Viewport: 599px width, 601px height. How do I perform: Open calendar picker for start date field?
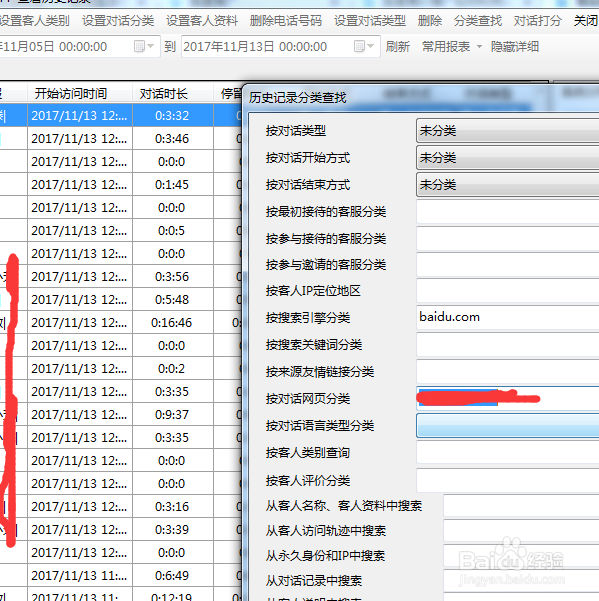144,47
